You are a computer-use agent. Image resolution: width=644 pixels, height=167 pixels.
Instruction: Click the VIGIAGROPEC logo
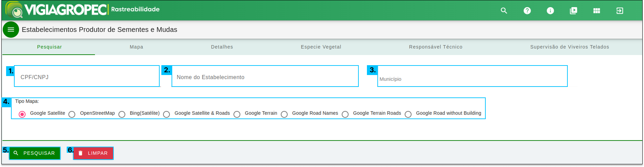(x=57, y=10)
